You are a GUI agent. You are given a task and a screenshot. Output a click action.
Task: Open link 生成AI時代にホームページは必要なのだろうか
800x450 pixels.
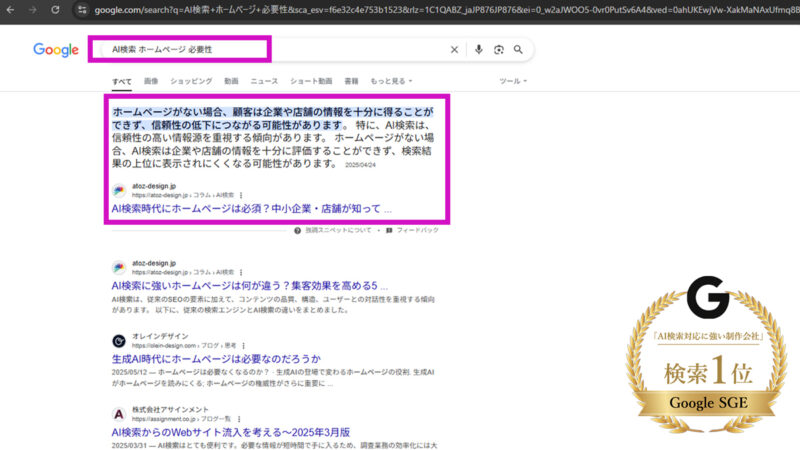pos(216,359)
